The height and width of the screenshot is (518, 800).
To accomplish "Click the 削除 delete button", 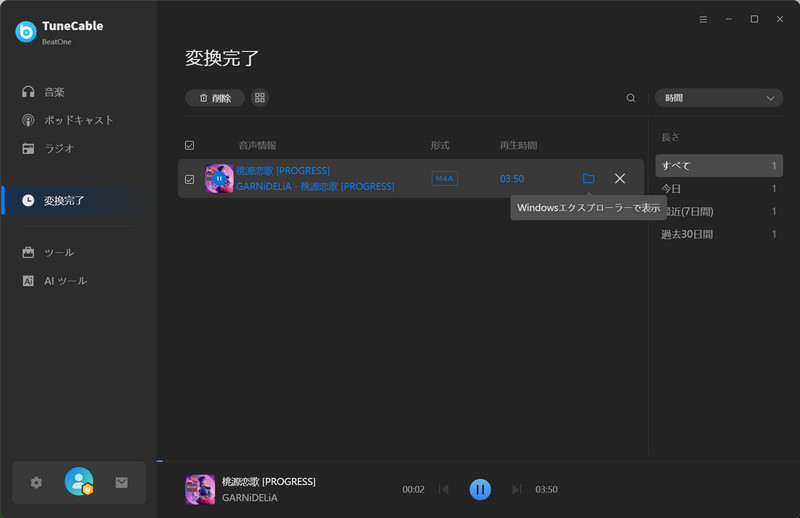I will pos(215,98).
